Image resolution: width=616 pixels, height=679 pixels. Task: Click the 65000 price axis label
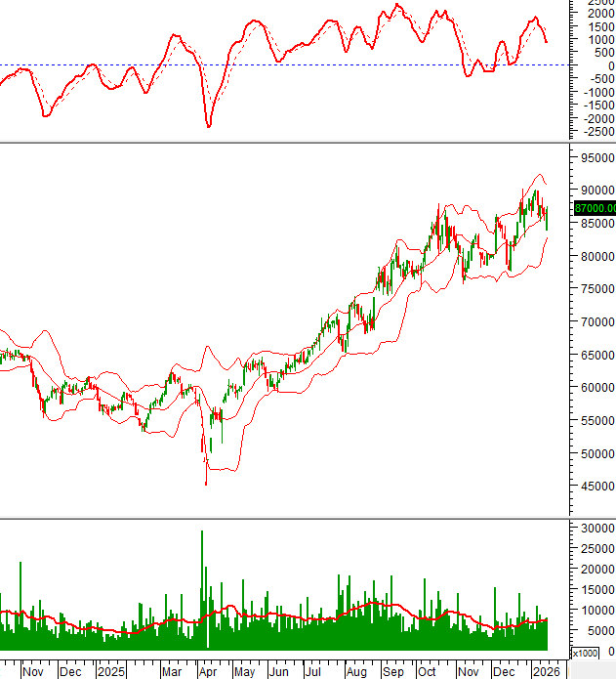point(595,355)
